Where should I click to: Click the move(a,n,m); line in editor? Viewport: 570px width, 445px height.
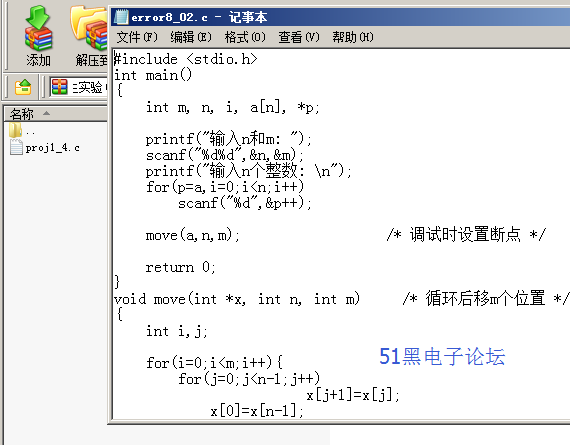point(193,236)
